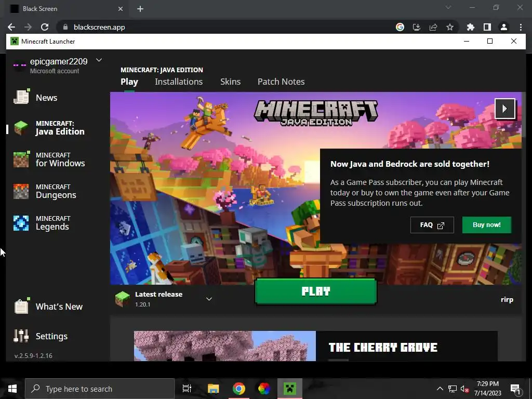The width and height of the screenshot is (532, 399).
Task: Open the FAQ external link
Action: pyautogui.click(x=432, y=225)
